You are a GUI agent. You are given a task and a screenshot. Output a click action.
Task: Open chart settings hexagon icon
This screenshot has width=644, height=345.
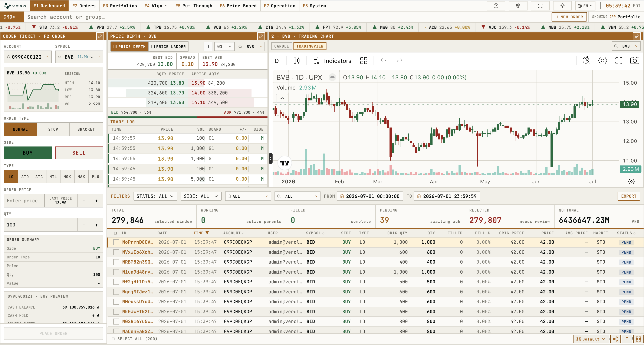(602, 61)
